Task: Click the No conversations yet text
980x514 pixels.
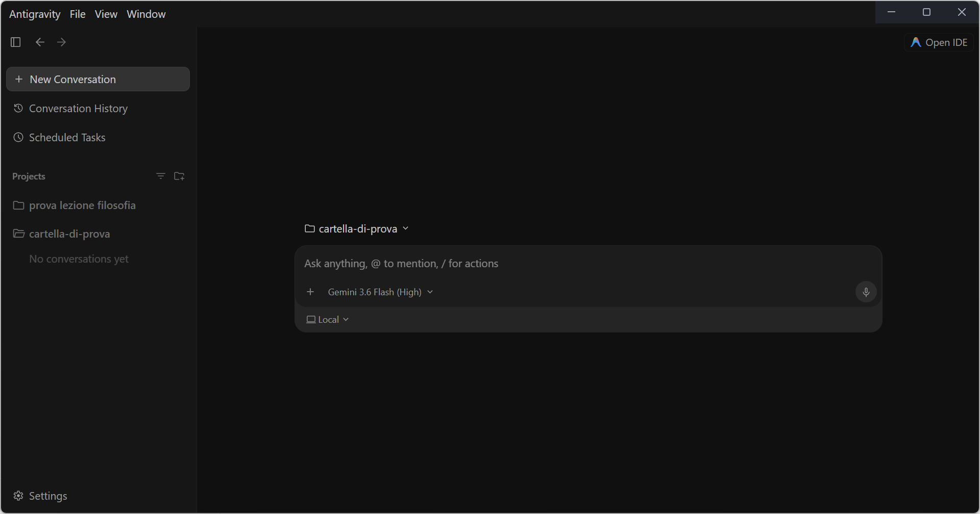Action: (x=79, y=259)
